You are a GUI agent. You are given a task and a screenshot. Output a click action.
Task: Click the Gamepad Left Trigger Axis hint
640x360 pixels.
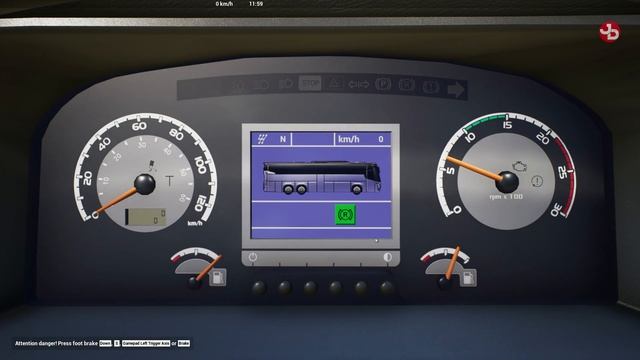pyautogui.click(x=146, y=343)
